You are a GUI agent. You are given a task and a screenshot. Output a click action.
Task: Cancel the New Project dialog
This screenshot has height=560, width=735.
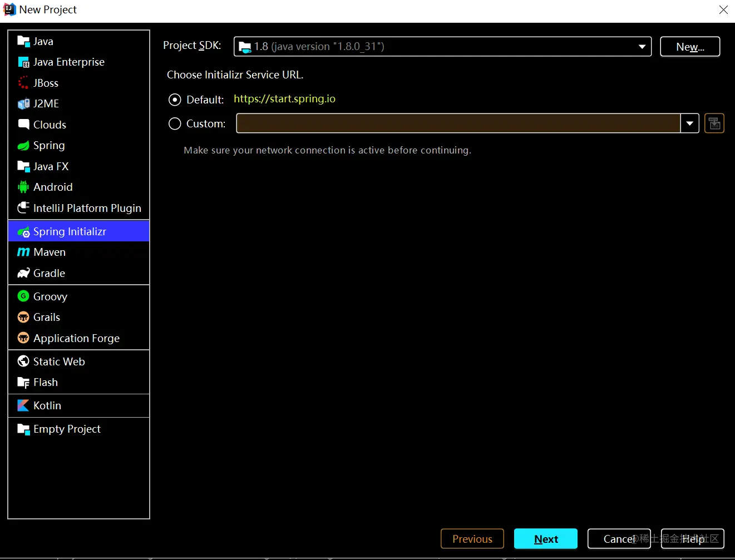click(x=619, y=539)
